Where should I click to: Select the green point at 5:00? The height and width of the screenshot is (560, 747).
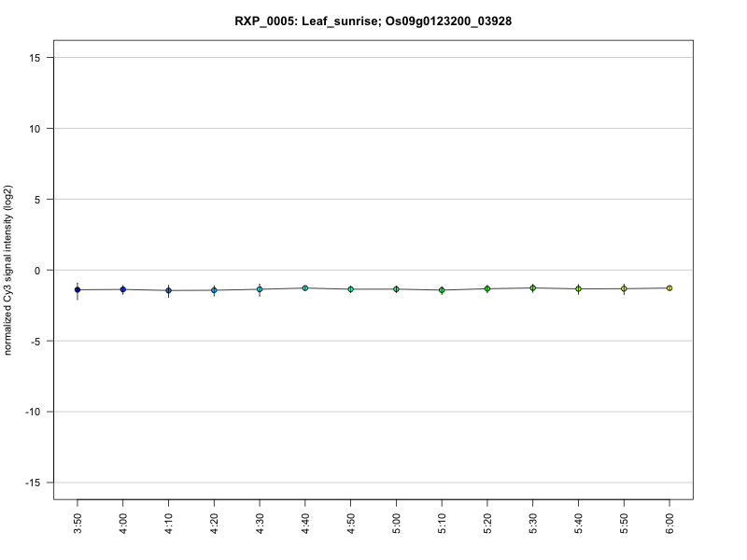coord(396,289)
